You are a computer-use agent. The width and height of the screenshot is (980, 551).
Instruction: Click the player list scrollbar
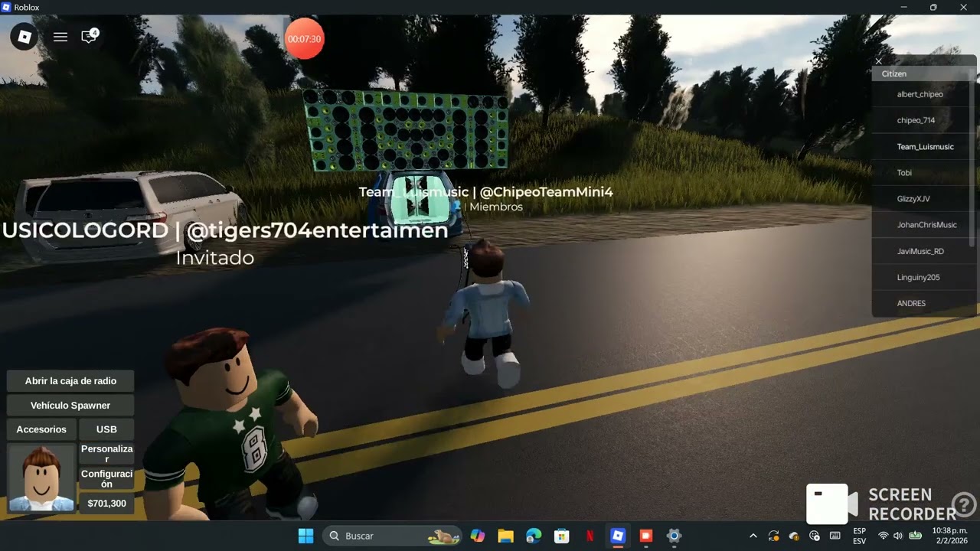(973, 157)
